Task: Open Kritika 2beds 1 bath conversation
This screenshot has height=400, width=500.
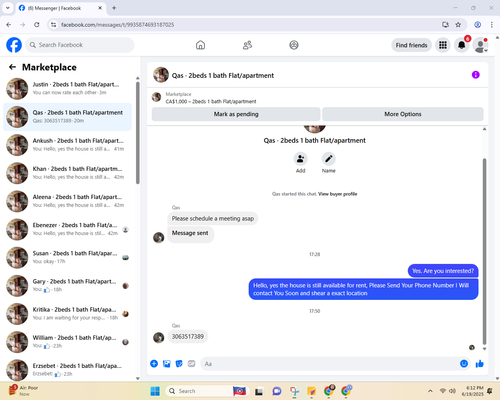Action: tap(67, 314)
